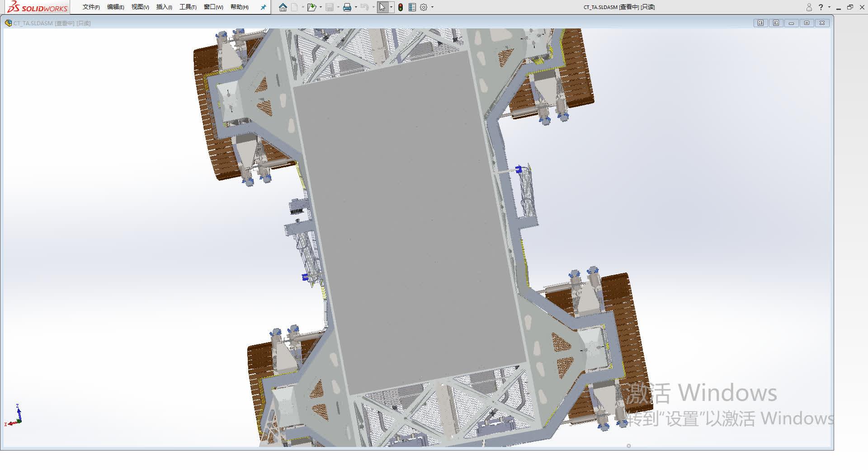The height and width of the screenshot is (470, 868).
Task: Expand the Open button's dropdown arrow
Action: point(321,7)
